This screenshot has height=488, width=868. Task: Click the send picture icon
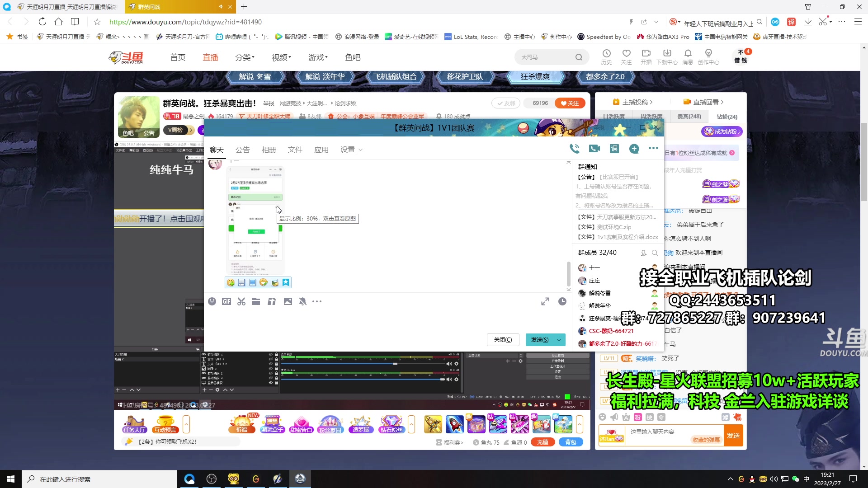pos(288,301)
